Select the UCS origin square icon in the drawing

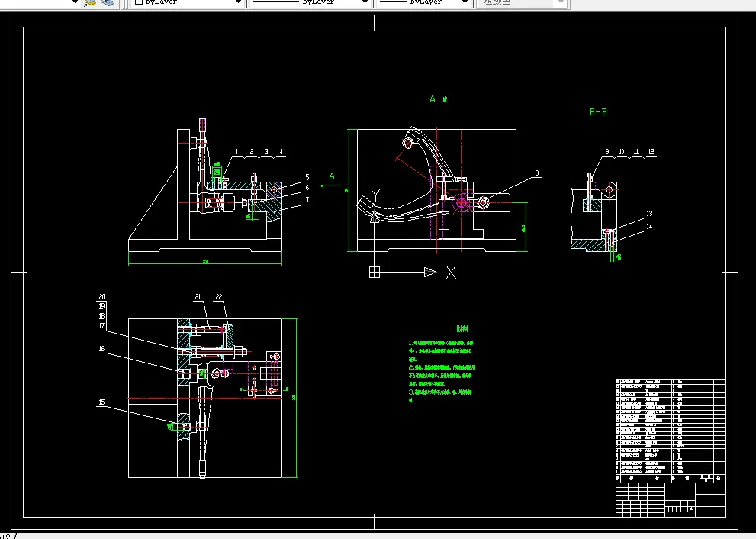click(375, 272)
